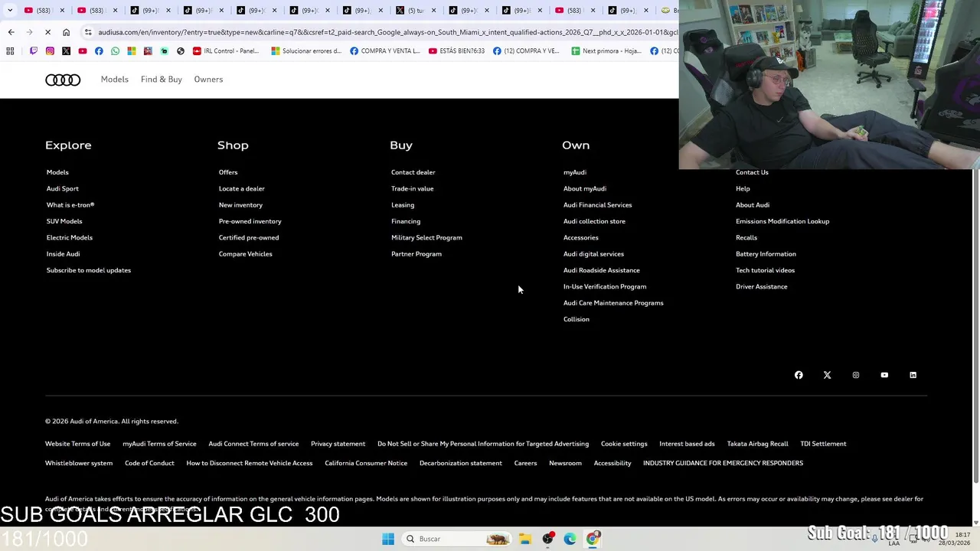This screenshot has width=980, height=551.
Task: Open the YouTube bookmark icon
Action: click(x=83, y=51)
